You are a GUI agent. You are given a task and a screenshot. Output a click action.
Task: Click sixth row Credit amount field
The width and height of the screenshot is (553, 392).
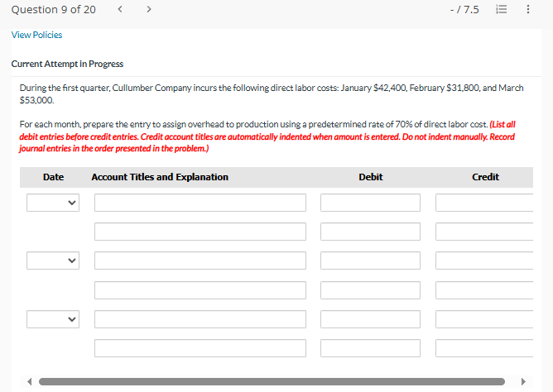click(x=484, y=348)
